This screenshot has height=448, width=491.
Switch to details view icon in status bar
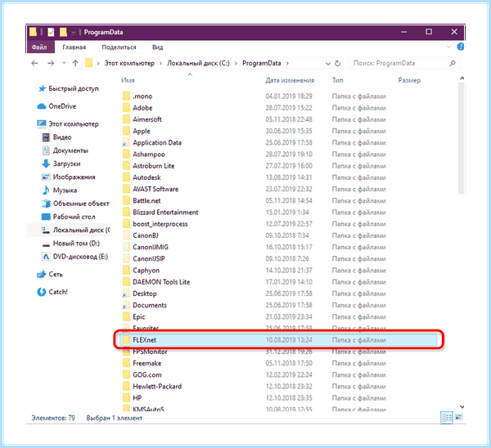(x=447, y=417)
